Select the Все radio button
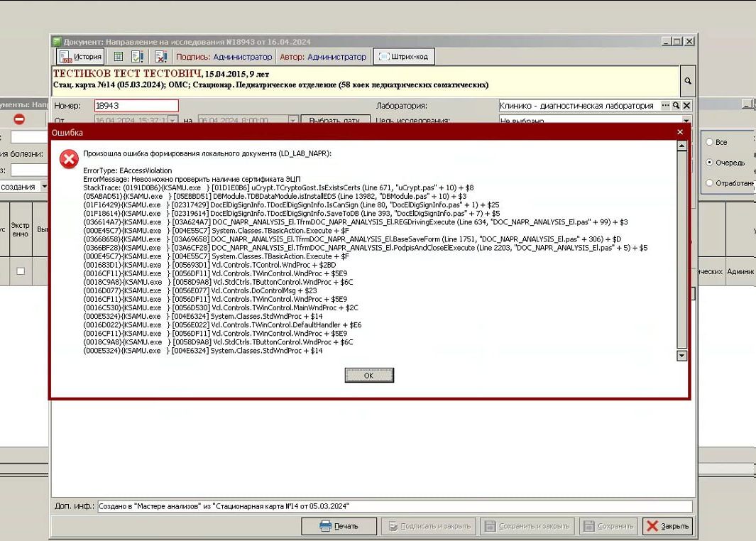 pos(710,142)
